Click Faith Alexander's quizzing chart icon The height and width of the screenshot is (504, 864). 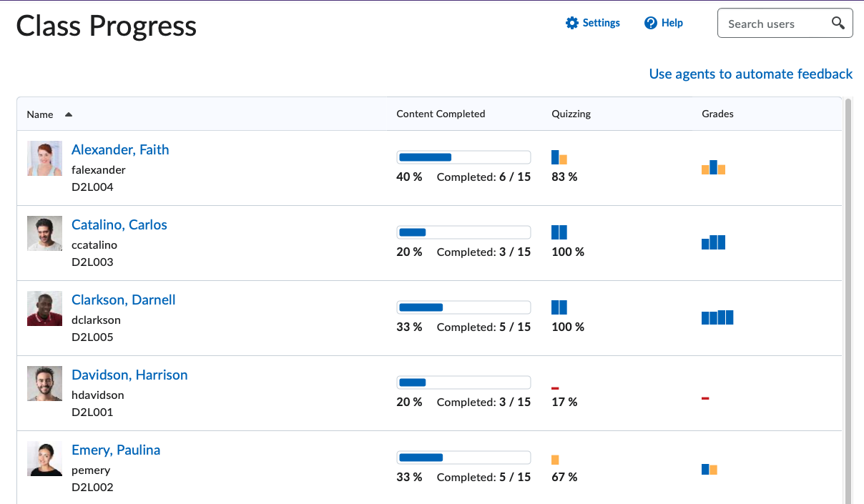(x=559, y=157)
